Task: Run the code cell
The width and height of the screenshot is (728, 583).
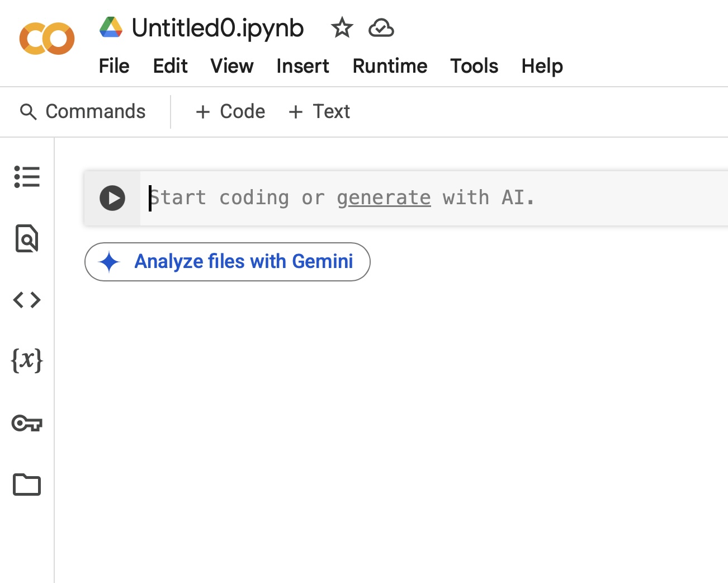Action: 112,198
